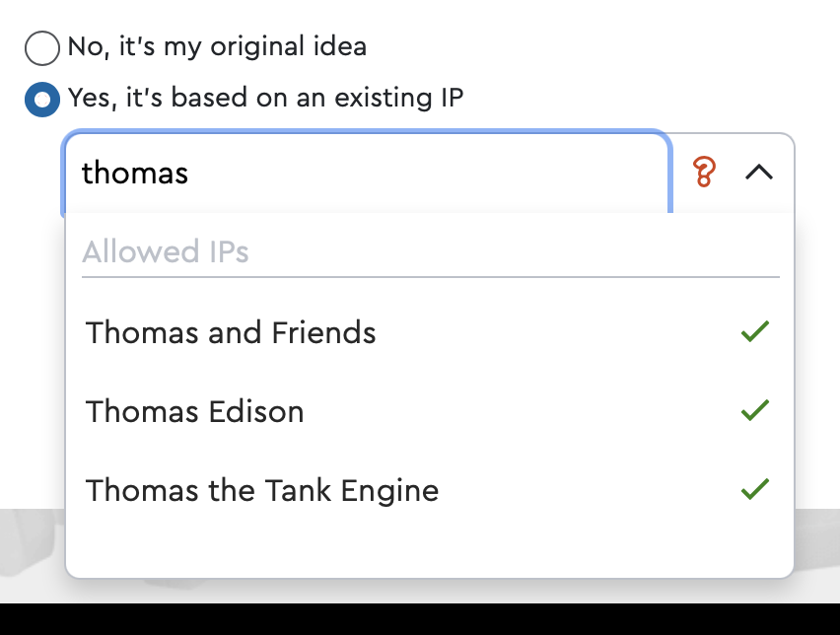This screenshot has width=840, height=635.
Task: Pick "Thomas the Tank Engine" option
Action: [x=262, y=490]
